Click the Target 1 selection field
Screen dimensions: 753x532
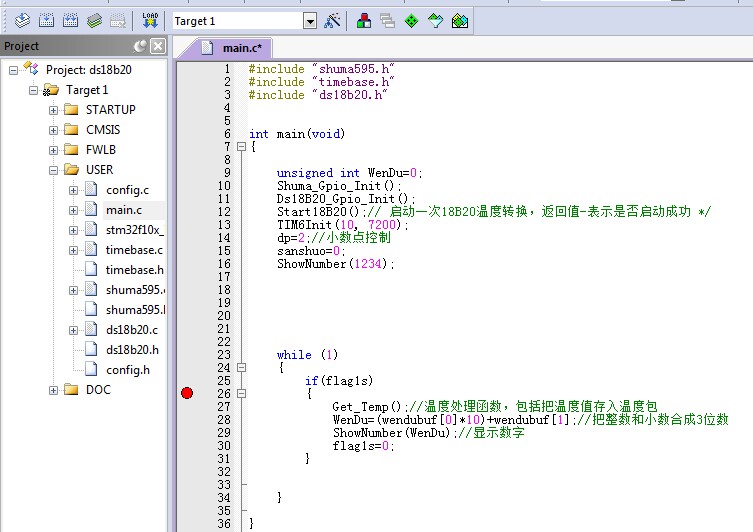click(x=238, y=21)
